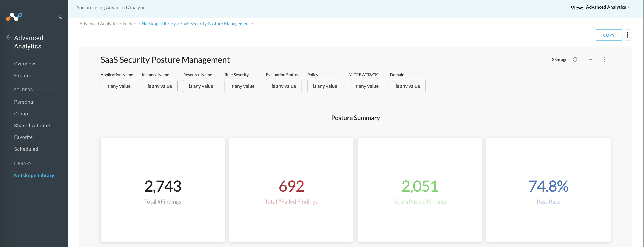Click the MITRE ATT&CK filter label
Screen dimensions: 644x247
[363, 75]
